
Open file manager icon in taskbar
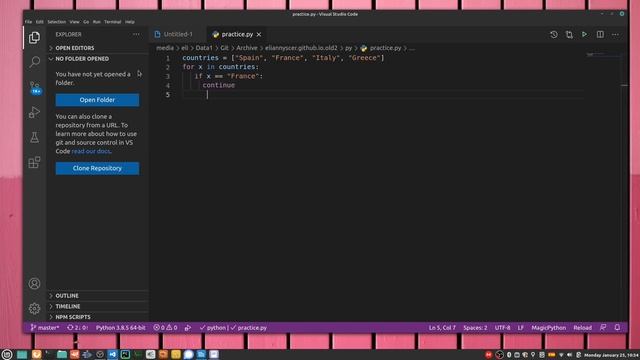(x=62, y=354)
